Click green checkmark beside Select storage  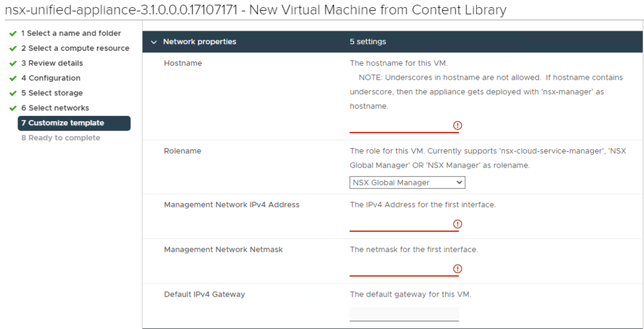coord(13,93)
